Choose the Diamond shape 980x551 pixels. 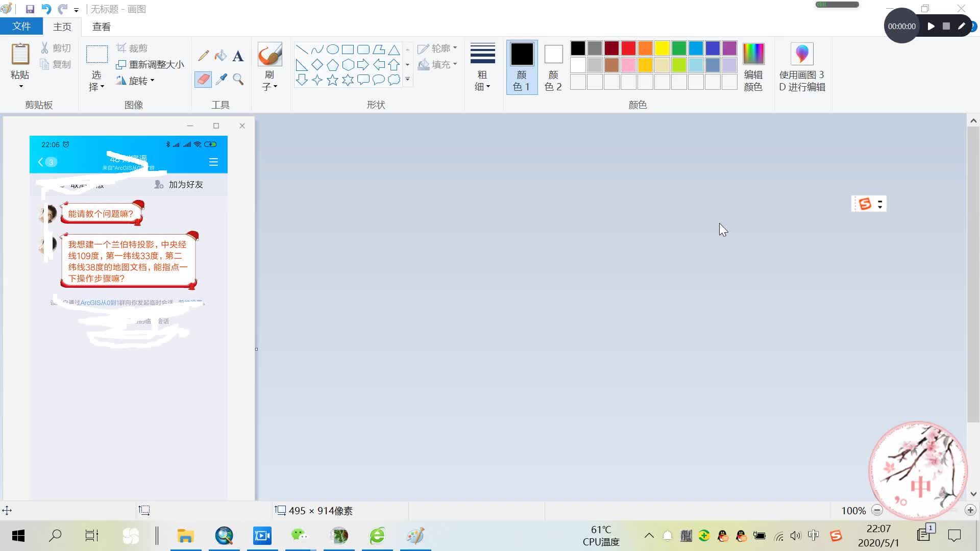click(317, 65)
